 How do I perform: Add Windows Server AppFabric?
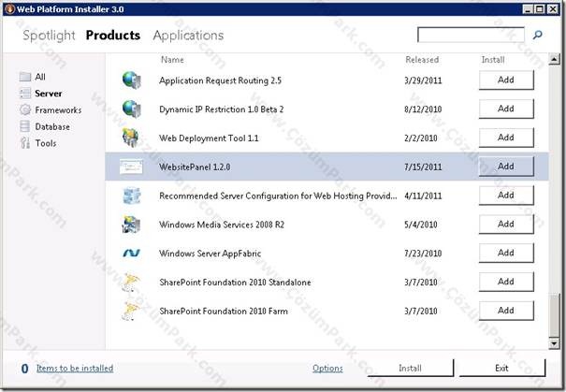click(506, 253)
